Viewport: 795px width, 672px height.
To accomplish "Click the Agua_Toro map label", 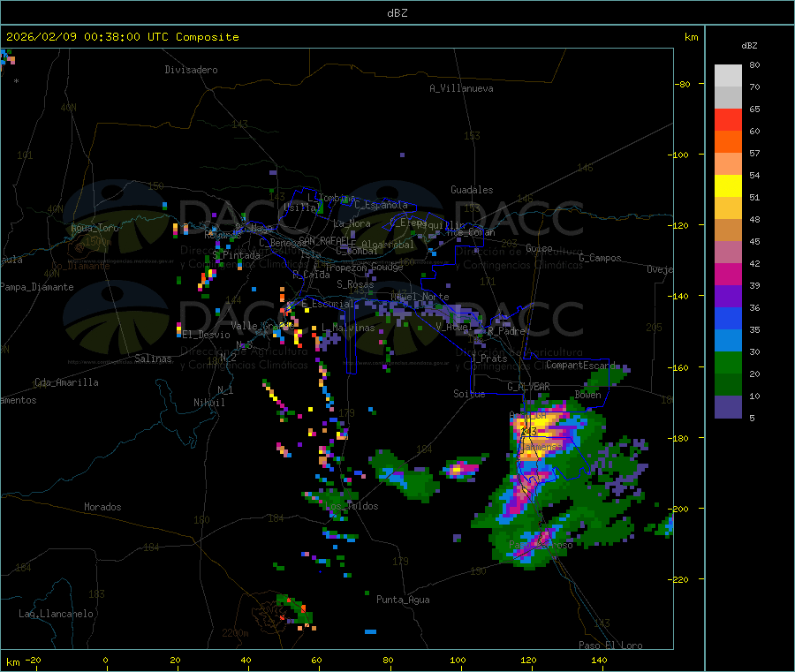I will (x=95, y=228).
